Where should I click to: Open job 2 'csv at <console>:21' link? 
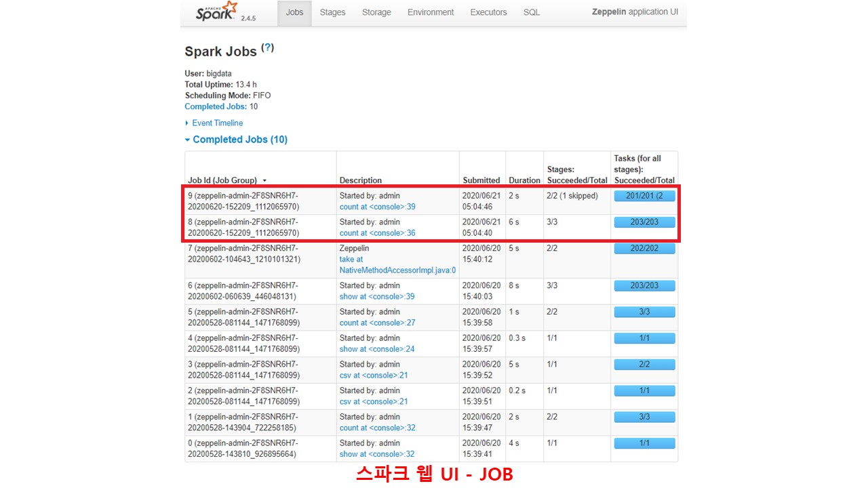[374, 402]
